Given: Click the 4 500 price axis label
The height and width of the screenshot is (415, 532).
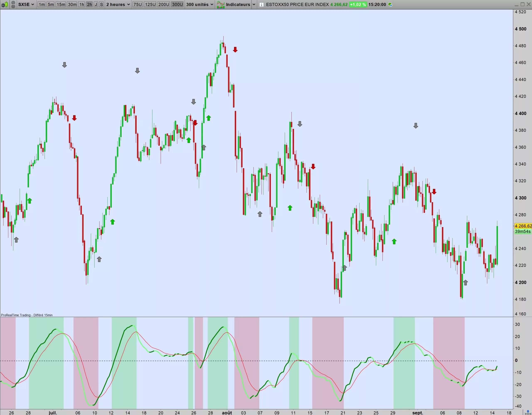Looking at the screenshot, I should click(x=521, y=29).
